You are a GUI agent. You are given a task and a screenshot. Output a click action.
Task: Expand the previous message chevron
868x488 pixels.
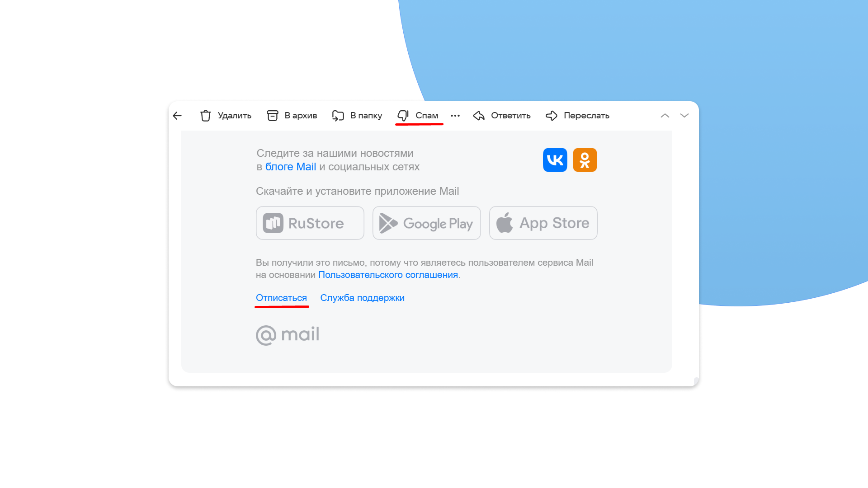tap(665, 116)
